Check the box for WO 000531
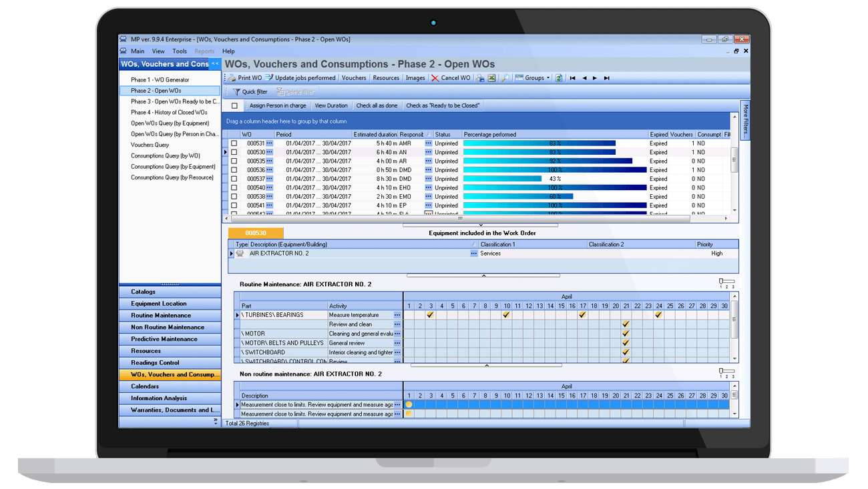 234,143
